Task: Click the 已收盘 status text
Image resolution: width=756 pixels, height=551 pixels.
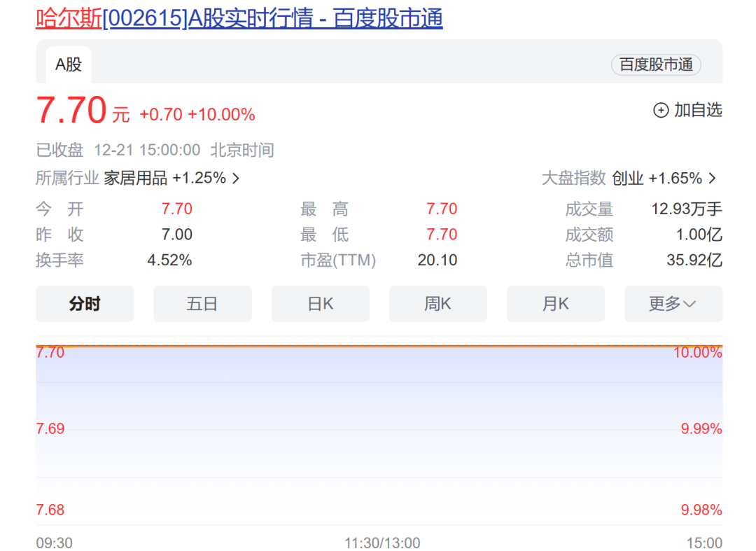Action: pos(59,151)
